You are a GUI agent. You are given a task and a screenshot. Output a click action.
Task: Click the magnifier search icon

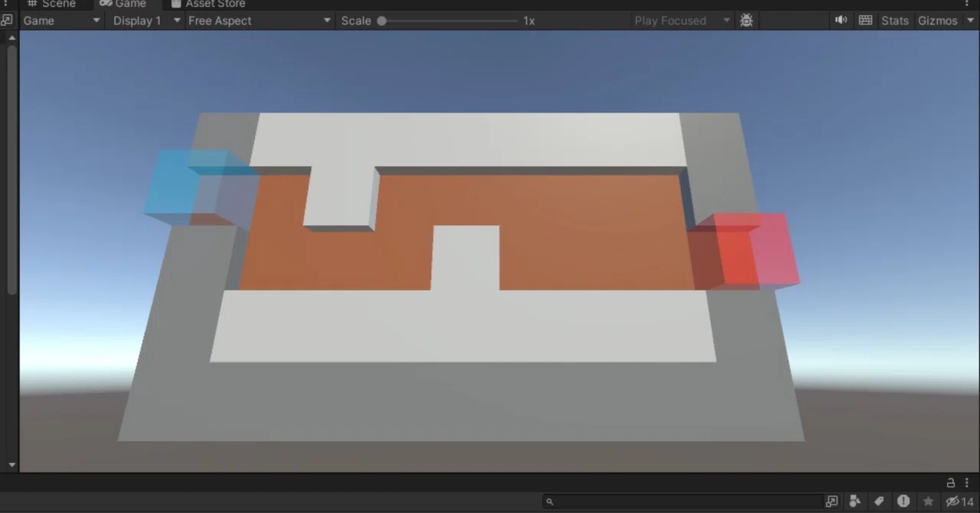click(550, 502)
